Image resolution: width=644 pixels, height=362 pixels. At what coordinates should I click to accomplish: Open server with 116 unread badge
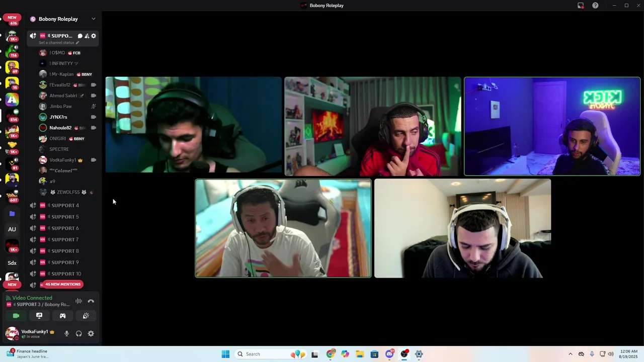pos(12,51)
